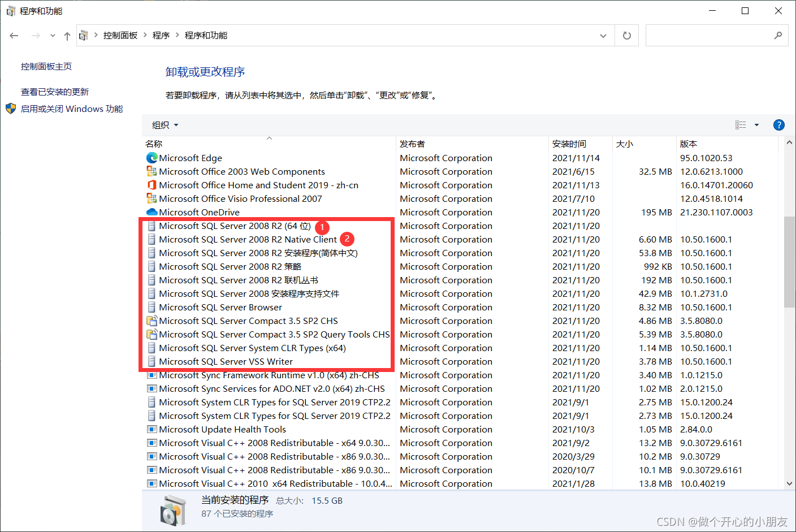
Task: Select the Microsoft OneDrive cloud icon
Action: pyautogui.click(x=152, y=212)
